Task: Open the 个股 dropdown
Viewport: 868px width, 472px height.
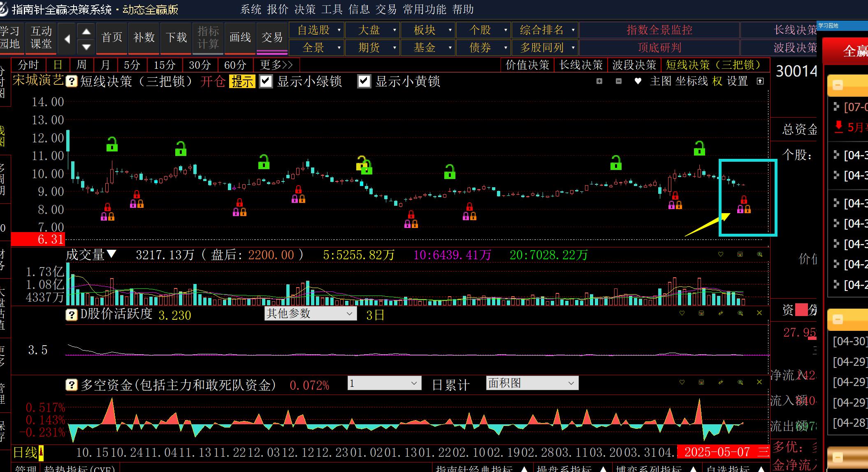Action: pos(483,30)
